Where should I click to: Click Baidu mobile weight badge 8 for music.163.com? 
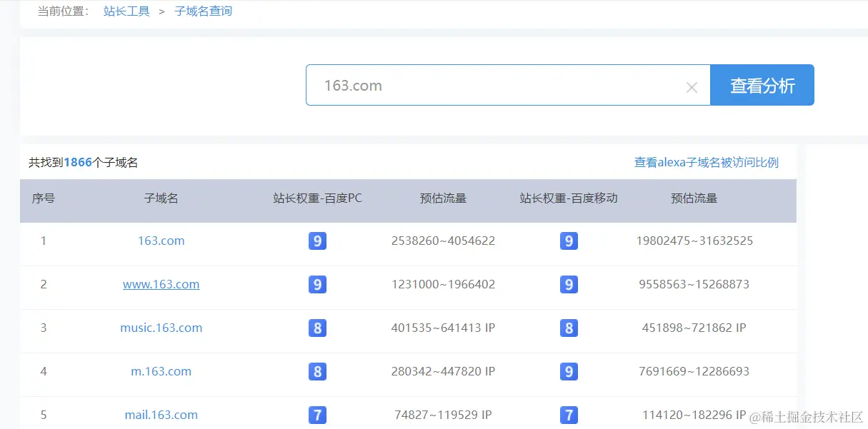point(569,328)
